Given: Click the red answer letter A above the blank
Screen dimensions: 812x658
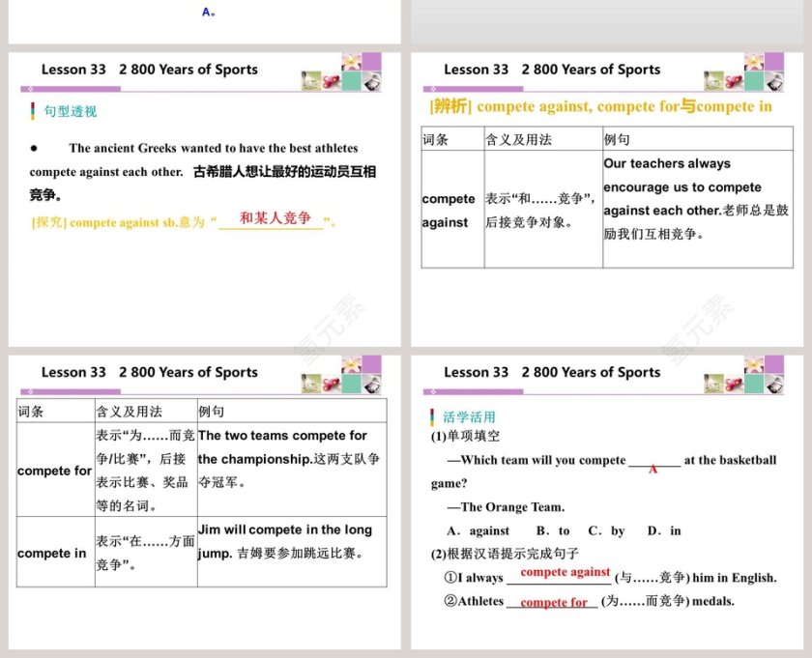Looking at the screenshot, I should (x=652, y=468).
